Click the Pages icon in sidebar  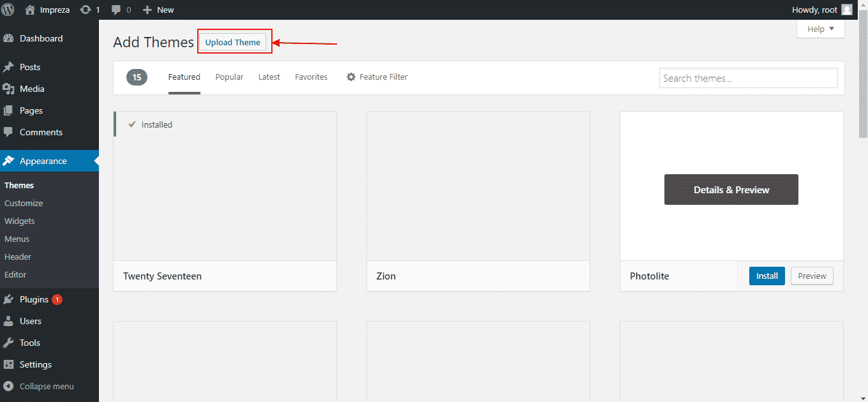[8, 110]
